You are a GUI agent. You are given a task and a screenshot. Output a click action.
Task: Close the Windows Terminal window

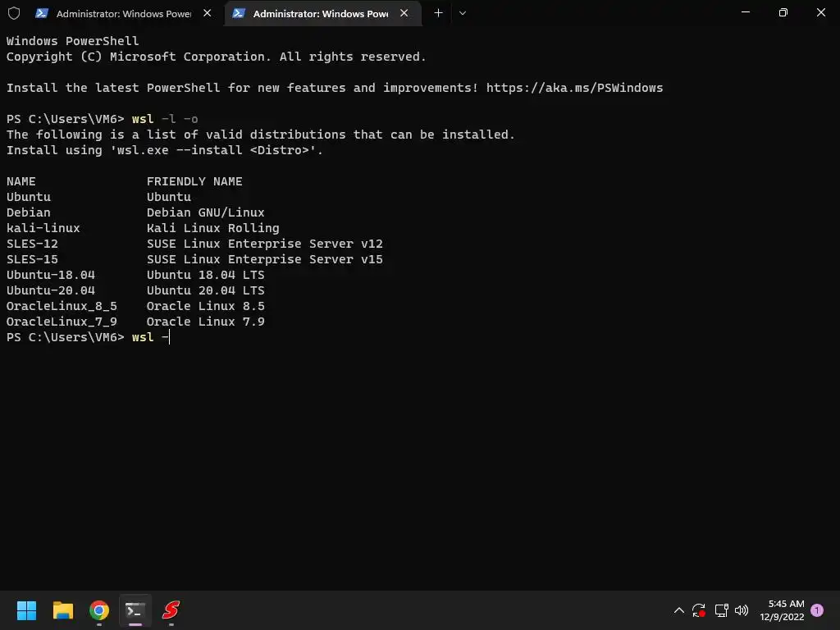[x=820, y=12]
